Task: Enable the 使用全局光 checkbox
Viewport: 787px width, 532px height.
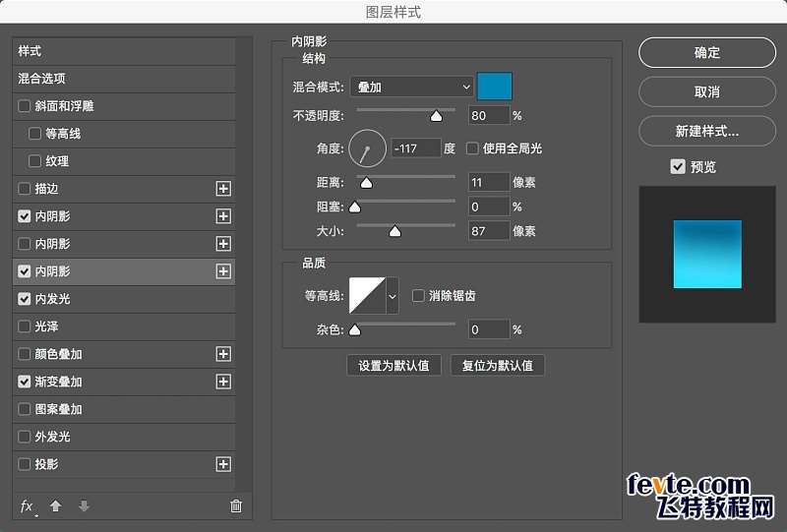Action: point(472,148)
